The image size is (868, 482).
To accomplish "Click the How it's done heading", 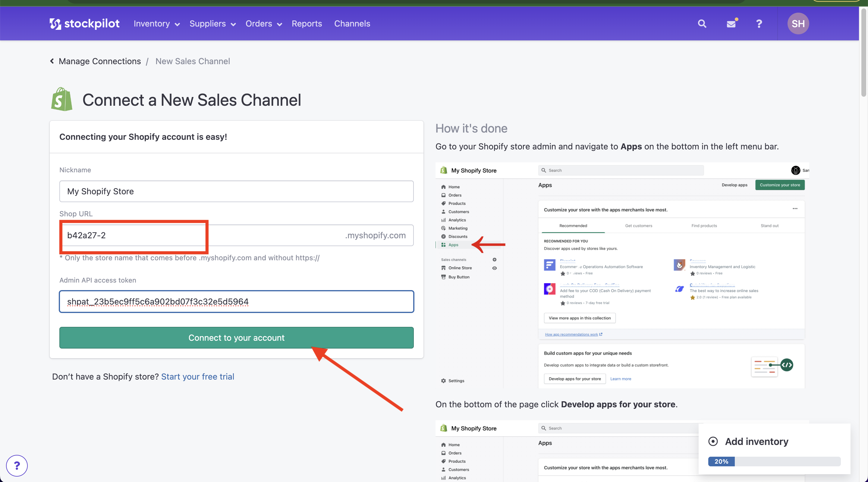I will [x=471, y=128].
